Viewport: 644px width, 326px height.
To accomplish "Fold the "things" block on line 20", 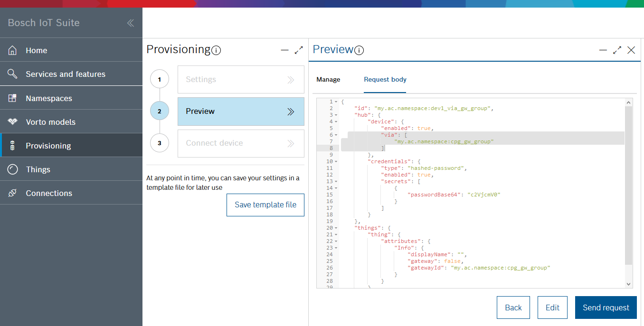I will tap(336, 228).
